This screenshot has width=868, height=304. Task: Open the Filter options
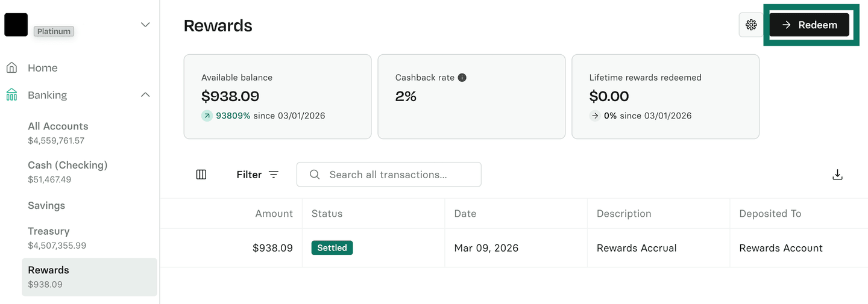257,175
